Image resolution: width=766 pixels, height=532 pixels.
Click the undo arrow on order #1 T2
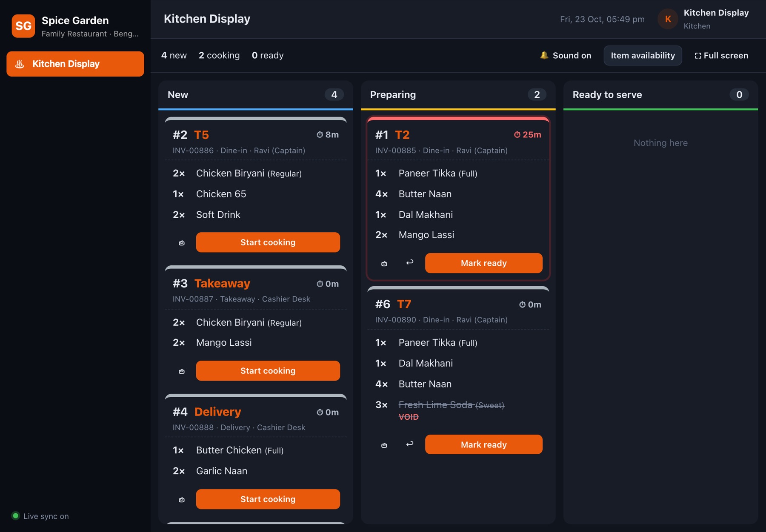click(410, 263)
